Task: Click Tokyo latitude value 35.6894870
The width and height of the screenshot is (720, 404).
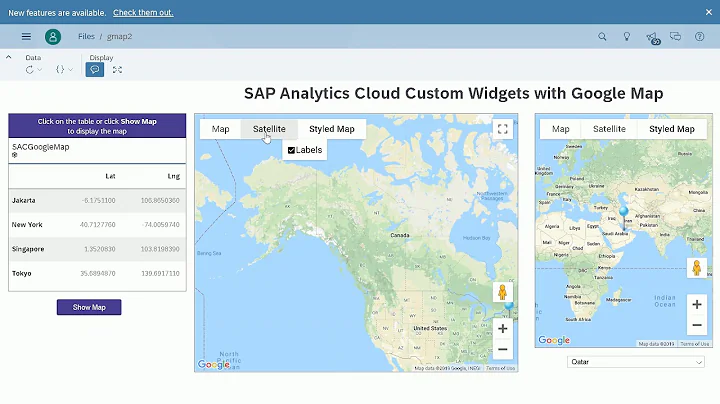Action: [x=98, y=274]
